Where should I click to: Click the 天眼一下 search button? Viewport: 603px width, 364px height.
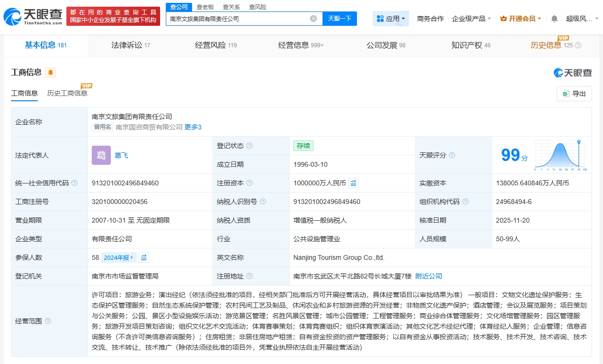[x=340, y=18]
